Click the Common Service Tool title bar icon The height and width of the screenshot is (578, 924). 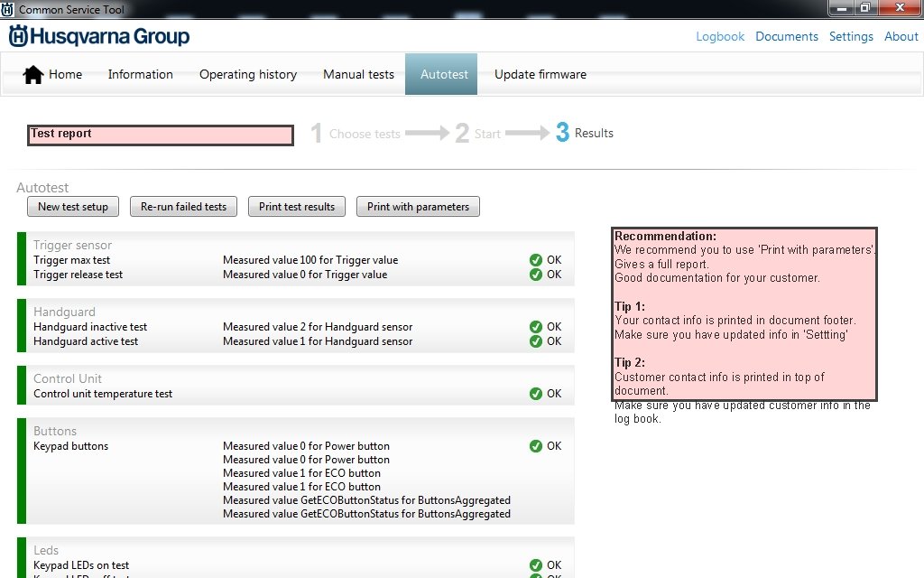click(7, 9)
